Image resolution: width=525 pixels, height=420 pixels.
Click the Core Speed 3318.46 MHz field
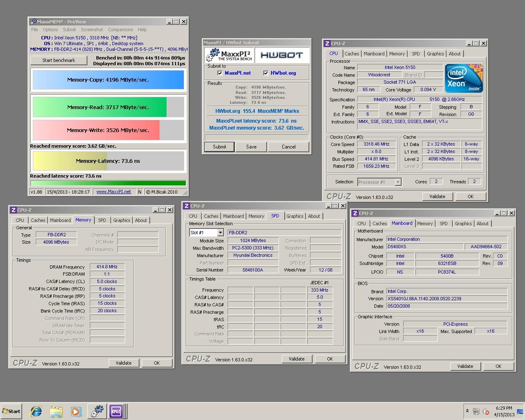pyautogui.click(x=376, y=144)
